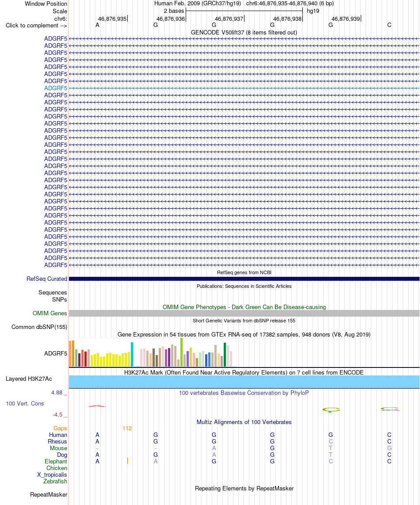Click the X_tropicalis species label
The width and height of the screenshot is (420, 505).
tap(52, 475)
